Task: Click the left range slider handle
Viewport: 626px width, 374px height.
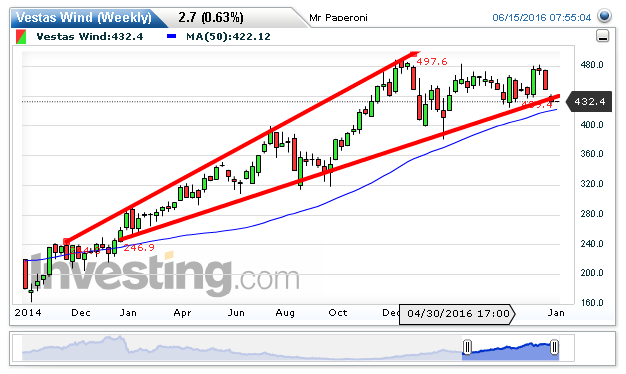Action: coord(467,347)
